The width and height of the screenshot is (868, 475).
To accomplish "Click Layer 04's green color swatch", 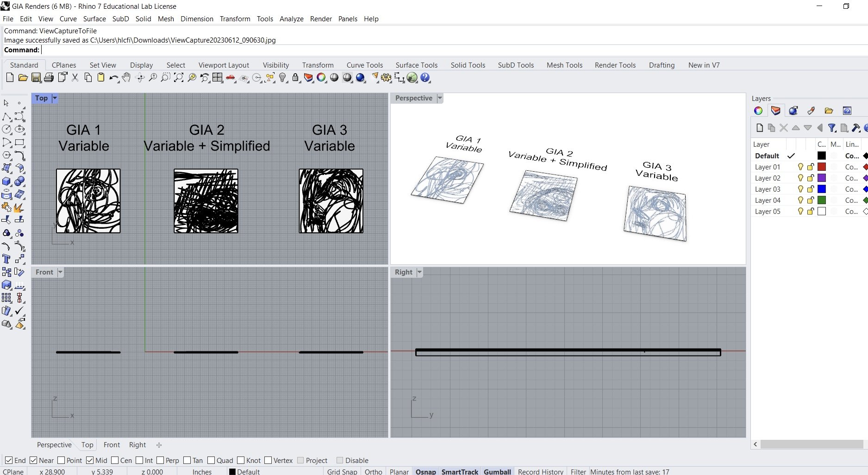I will (822, 200).
